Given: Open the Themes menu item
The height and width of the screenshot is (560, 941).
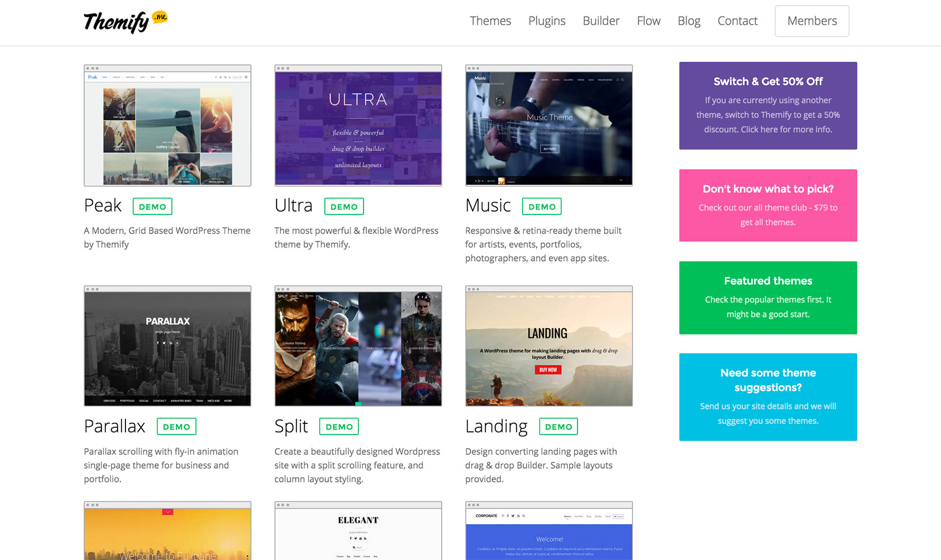Looking at the screenshot, I should click(490, 21).
